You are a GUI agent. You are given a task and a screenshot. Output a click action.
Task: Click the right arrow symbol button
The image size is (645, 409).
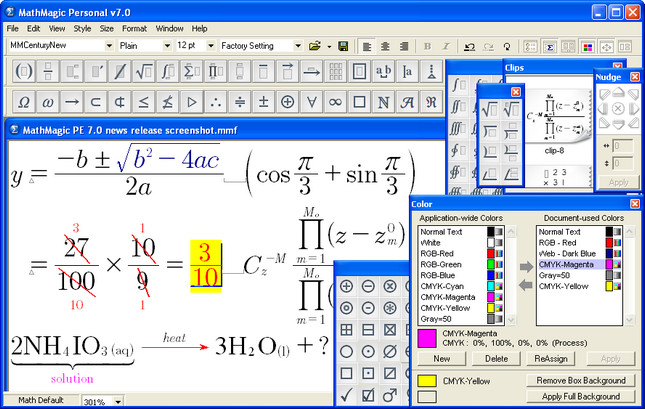tap(72, 102)
